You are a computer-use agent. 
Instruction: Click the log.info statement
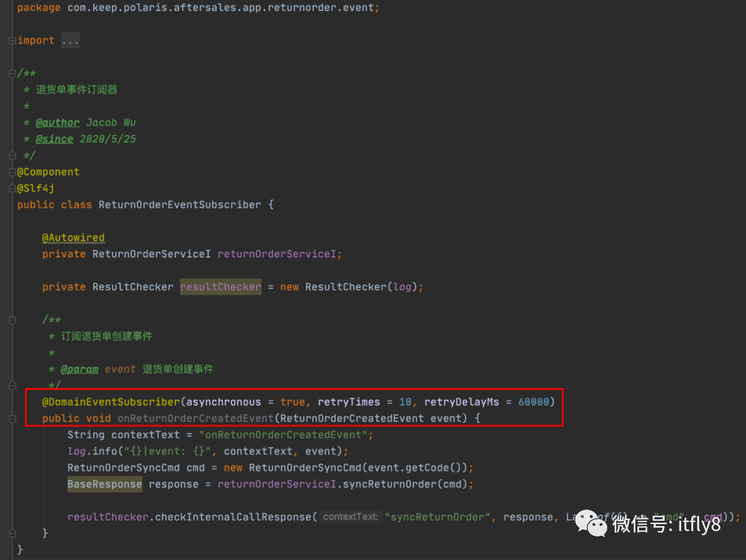(208, 452)
